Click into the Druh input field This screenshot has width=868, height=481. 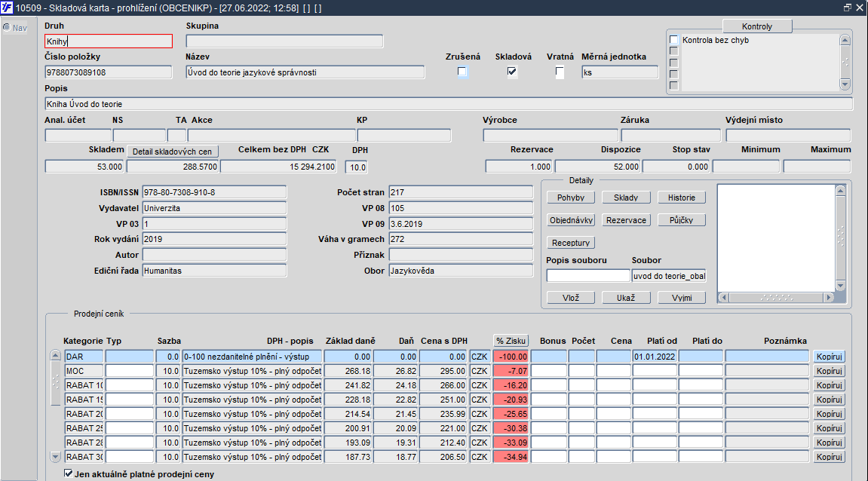(109, 41)
